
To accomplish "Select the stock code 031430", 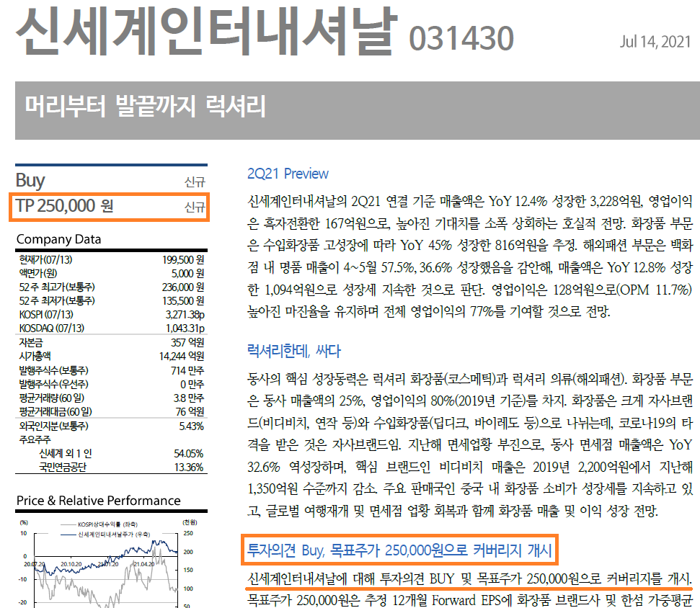I will (461, 38).
